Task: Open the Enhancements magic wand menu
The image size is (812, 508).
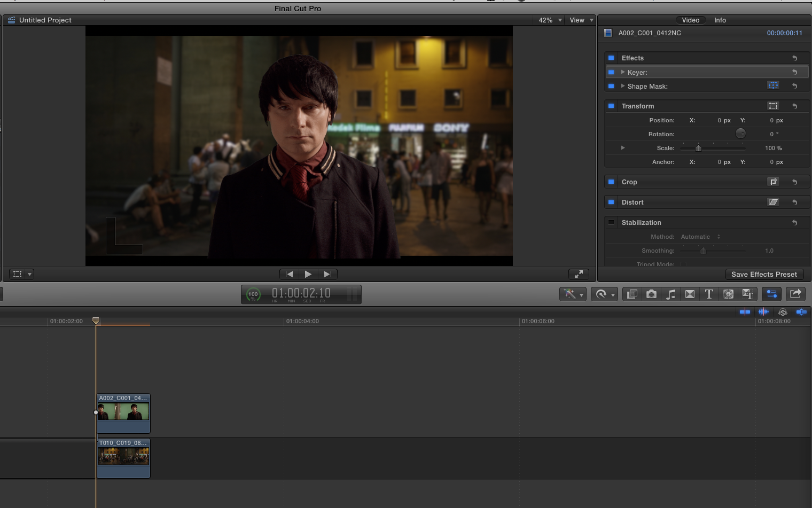Action: pyautogui.click(x=573, y=294)
